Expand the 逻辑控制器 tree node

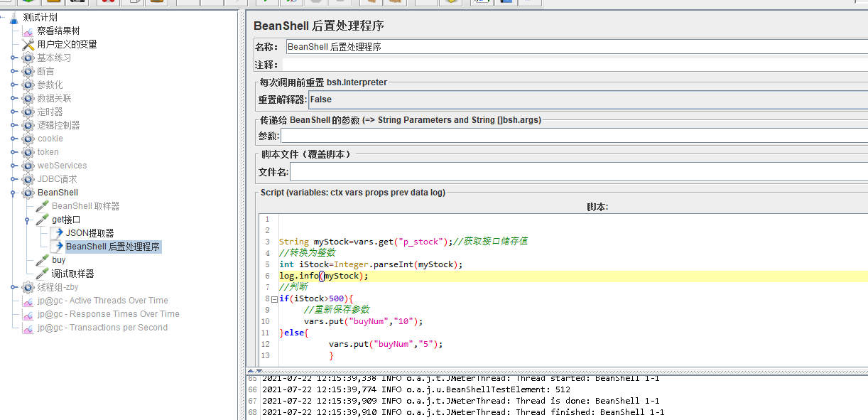[13, 125]
